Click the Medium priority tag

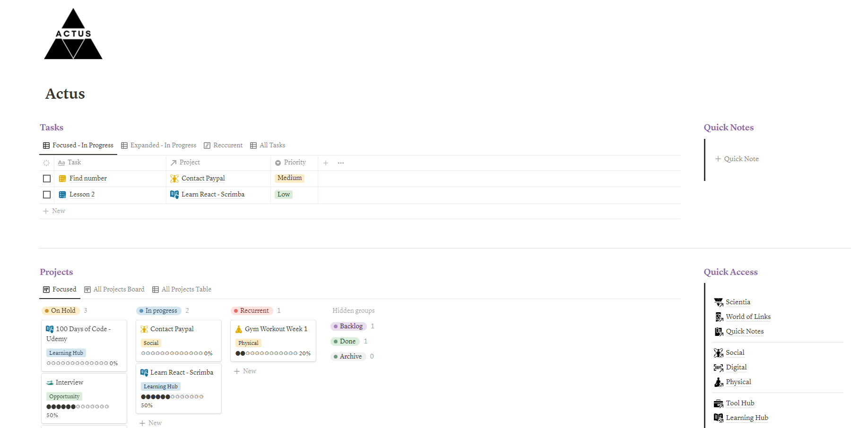pyautogui.click(x=289, y=178)
